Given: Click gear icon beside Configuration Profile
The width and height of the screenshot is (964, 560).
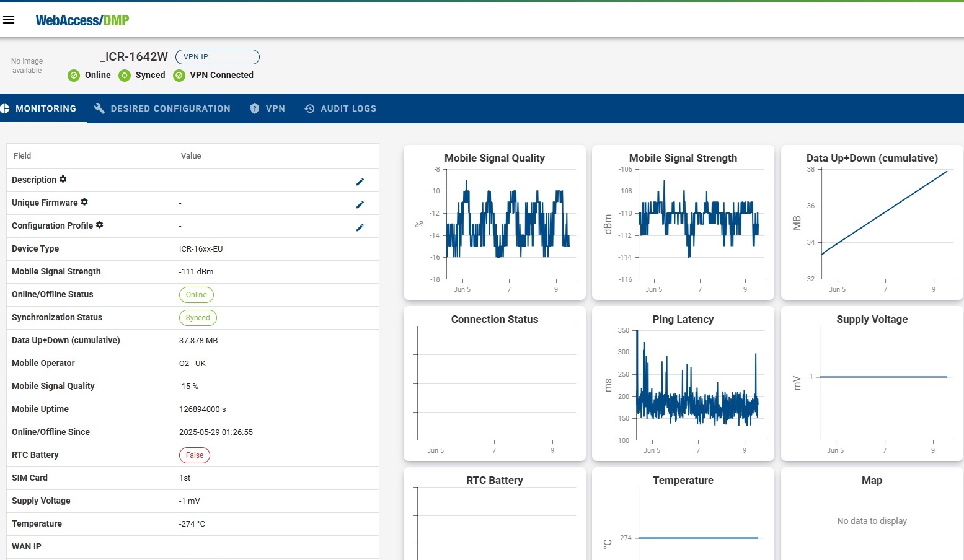Looking at the screenshot, I should 99,225.
